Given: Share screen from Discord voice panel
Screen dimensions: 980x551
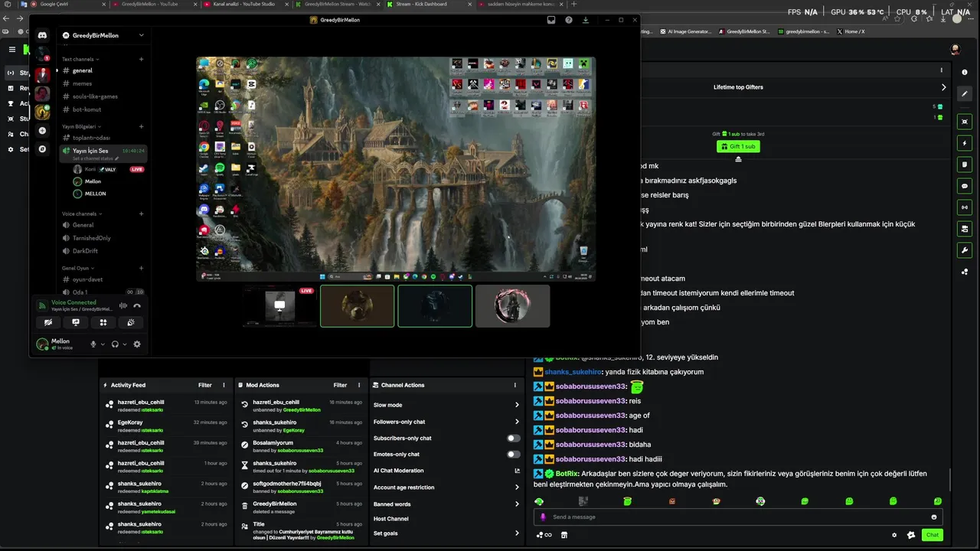Looking at the screenshot, I should tap(76, 322).
